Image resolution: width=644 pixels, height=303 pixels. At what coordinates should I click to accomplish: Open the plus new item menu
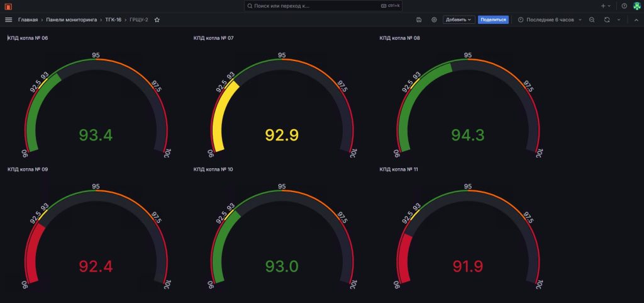click(x=606, y=6)
